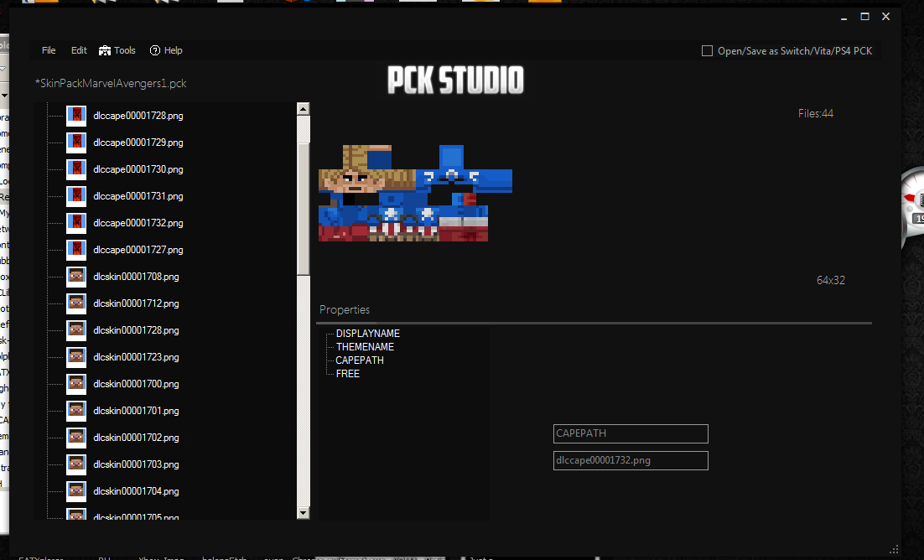Open the Help menu
The height and width of the screenshot is (560, 924).
pos(166,50)
